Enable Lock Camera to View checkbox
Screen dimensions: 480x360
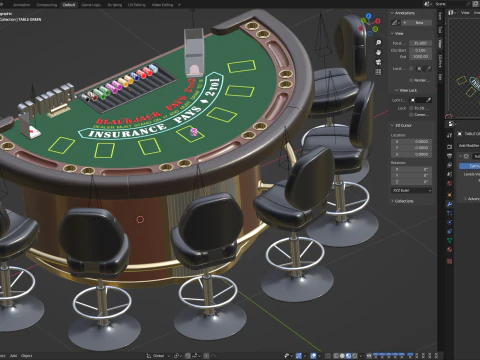click(411, 115)
